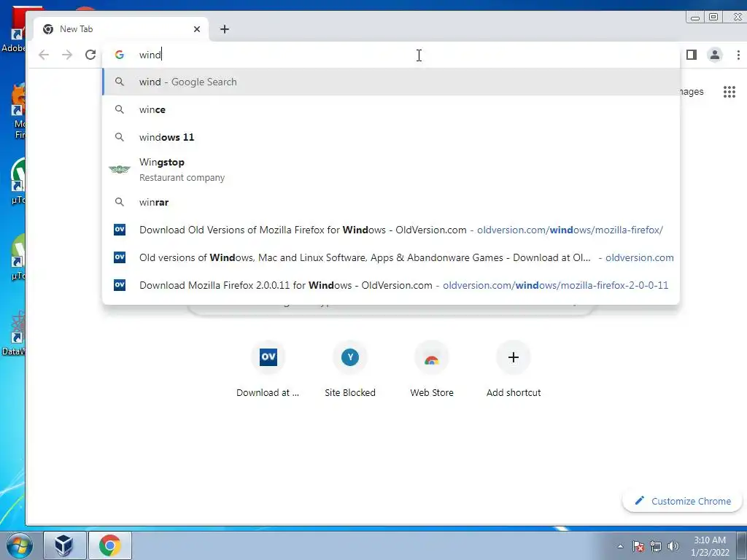Choose the 'winrar' suggestion
The width and height of the screenshot is (747, 560).
[391, 202]
